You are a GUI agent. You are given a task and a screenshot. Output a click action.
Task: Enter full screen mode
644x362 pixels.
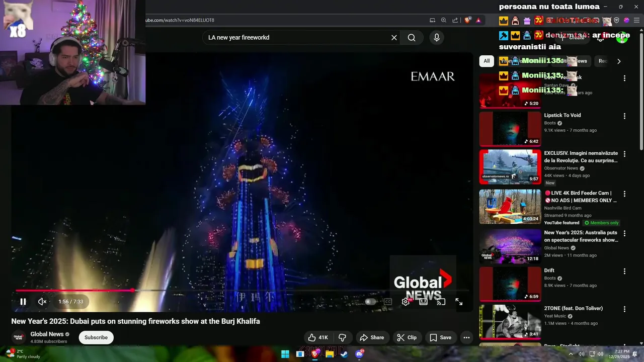pyautogui.click(x=459, y=302)
